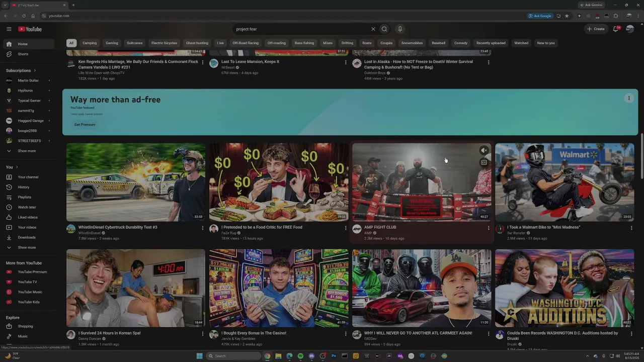This screenshot has height=362, width=644.
Task: Unmute the AMP FIGHT CLUB preview
Action: coord(484,150)
